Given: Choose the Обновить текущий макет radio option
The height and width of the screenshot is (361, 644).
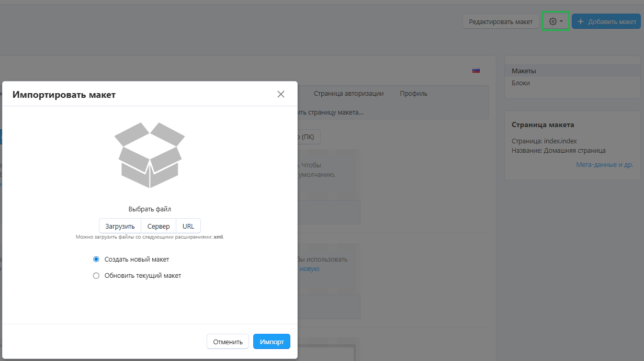Looking at the screenshot, I should (96, 276).
